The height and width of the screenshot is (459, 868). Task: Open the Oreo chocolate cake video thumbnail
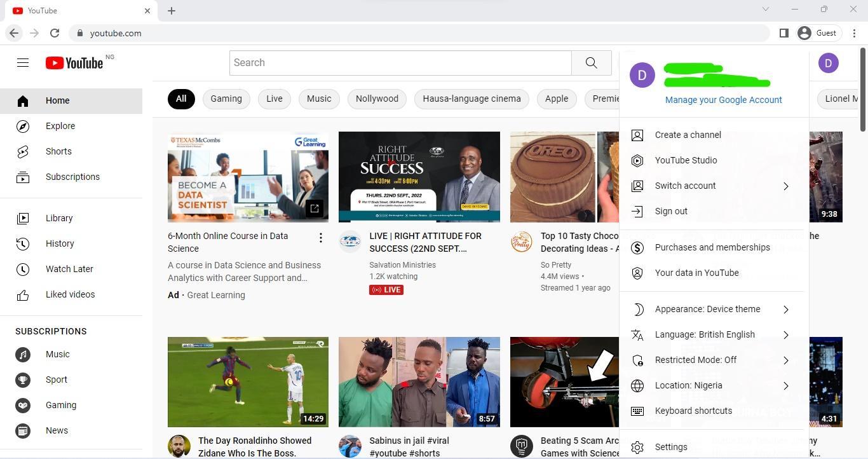(564, 177)
